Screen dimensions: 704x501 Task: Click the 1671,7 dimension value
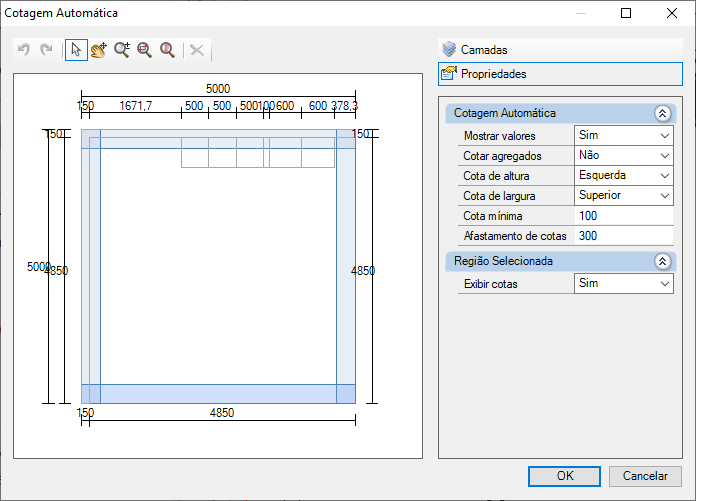pyautogui.click(x=136, y=106)
